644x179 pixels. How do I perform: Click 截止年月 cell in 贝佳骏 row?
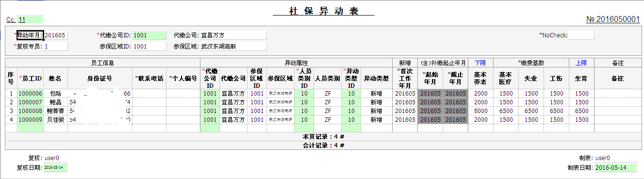[x=455, y=120]
